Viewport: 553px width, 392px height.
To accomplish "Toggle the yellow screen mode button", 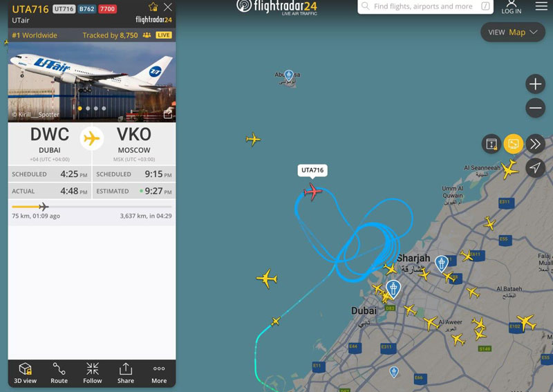I will [x=513, y=144].
